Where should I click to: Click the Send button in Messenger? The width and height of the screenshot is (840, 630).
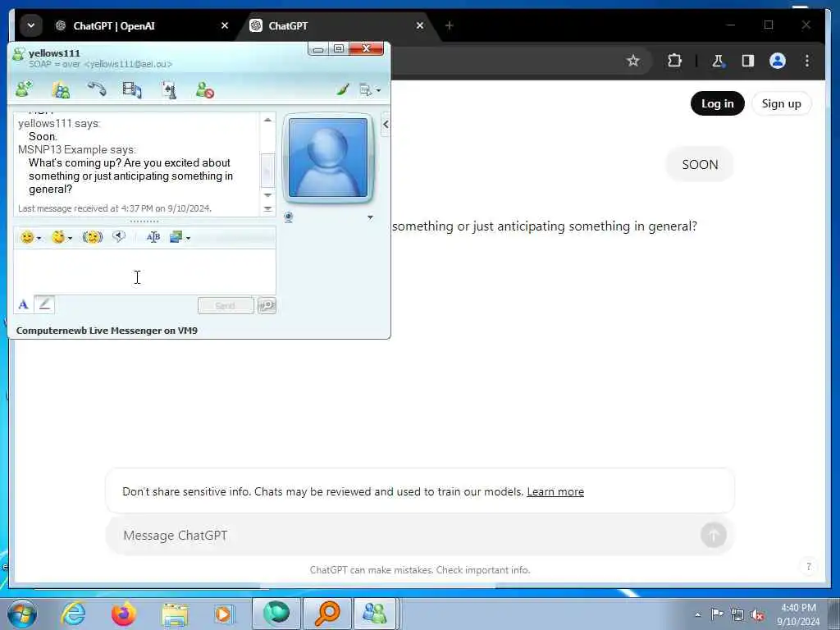coord(226,305)
